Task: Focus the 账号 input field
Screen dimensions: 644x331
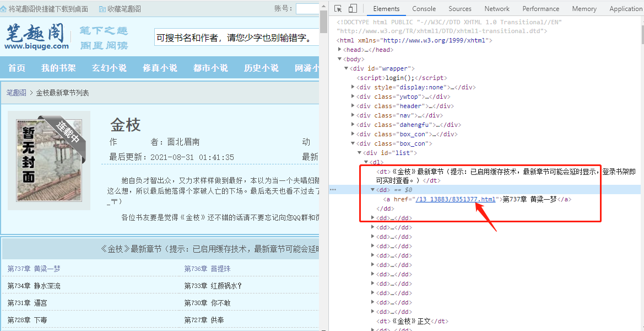Action: coord(307,9)
